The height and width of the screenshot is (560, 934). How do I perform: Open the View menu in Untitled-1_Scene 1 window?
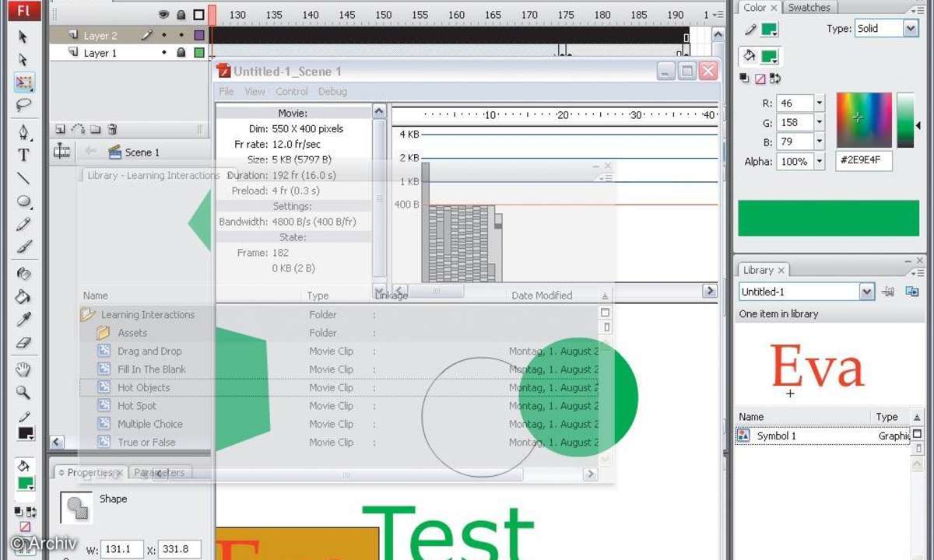(255, 91)
